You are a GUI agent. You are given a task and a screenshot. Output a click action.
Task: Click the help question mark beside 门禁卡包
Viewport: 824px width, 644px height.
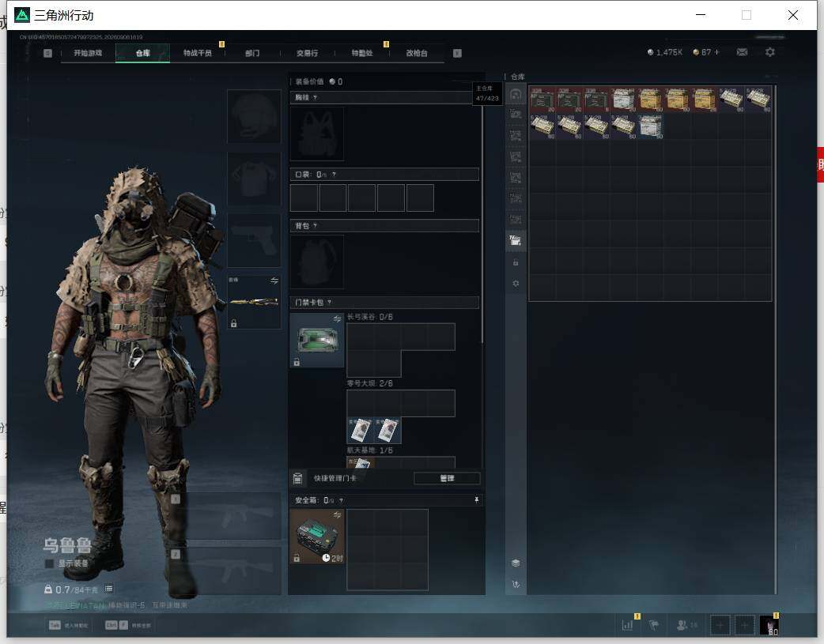[329, 303]
